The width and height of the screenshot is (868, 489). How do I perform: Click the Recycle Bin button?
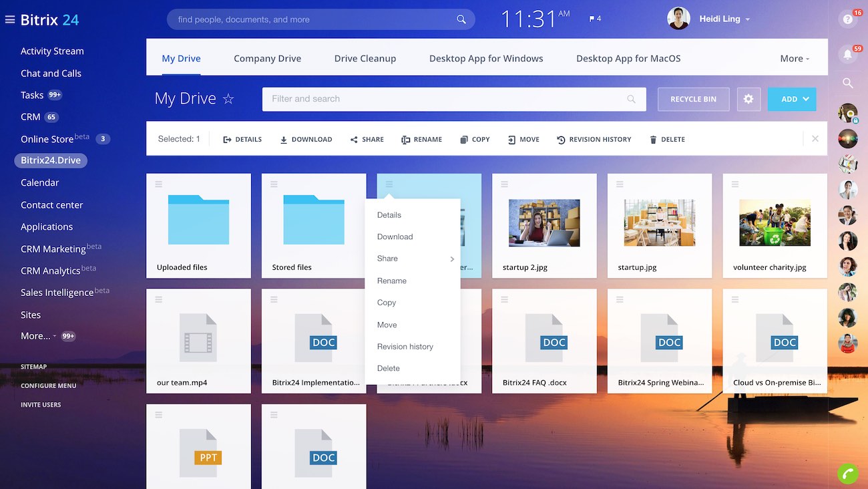693,99
